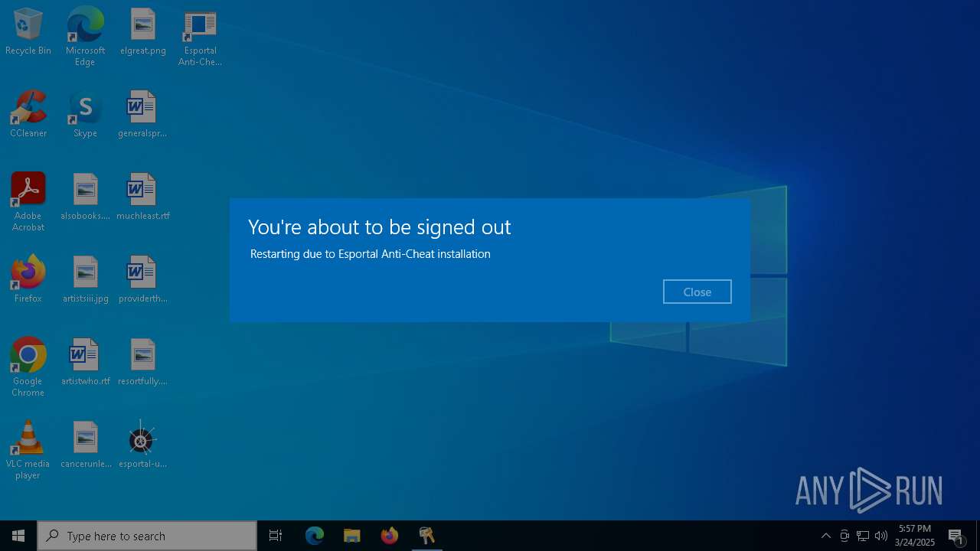The width and height of the screenshot is (980, 551).
Task: Open Task View from the taskbar
Action: pos(276,536)
